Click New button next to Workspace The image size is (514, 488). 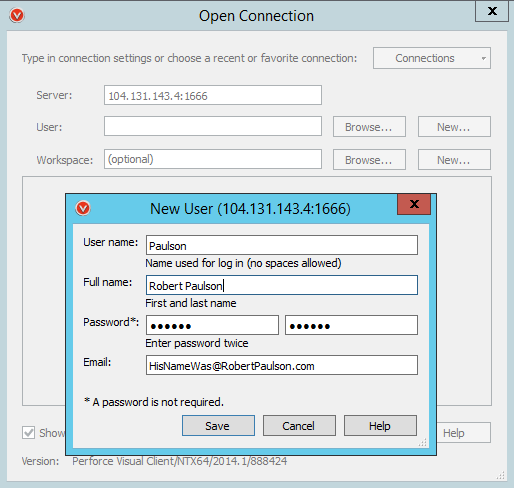tap(454, 160)
